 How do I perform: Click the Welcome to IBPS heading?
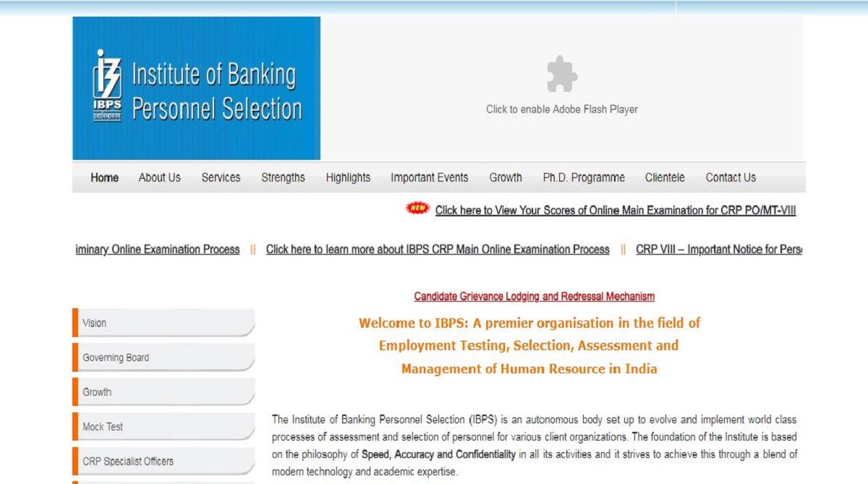point(529,346)
